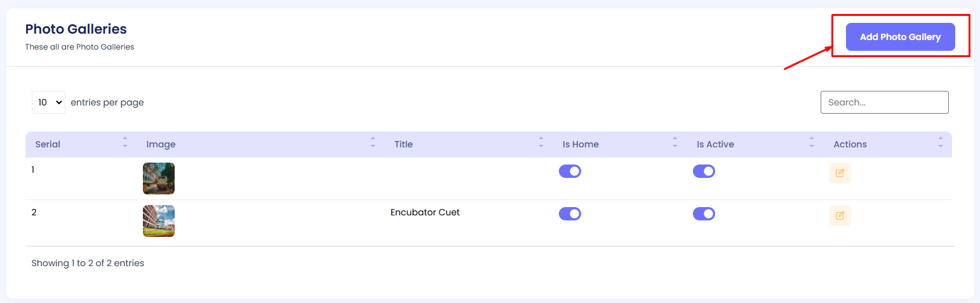Click the Search input field
The height and width of the screenshot is (303, 980).
(884, 102)
